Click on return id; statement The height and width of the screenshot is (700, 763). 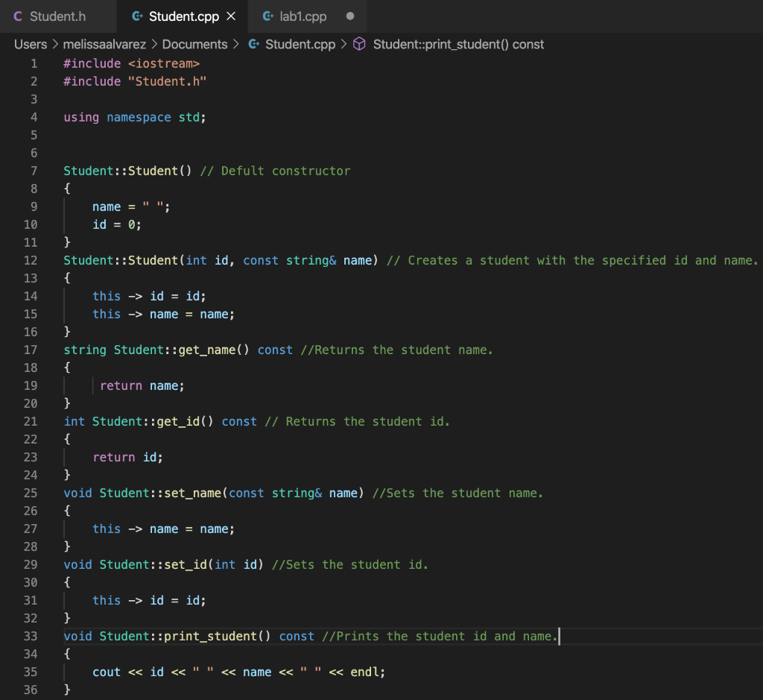128,458
